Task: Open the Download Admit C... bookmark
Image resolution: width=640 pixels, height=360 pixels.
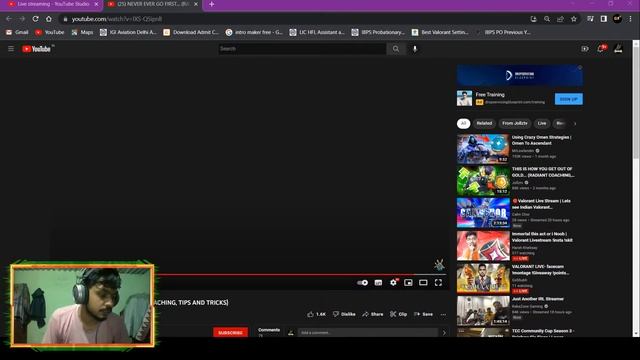Action: tap(191, 32)
